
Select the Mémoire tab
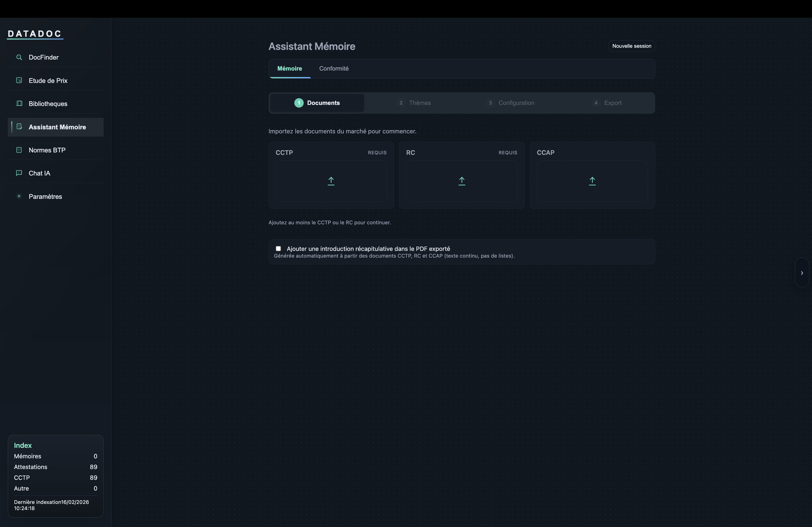click(x=289, y=68)
